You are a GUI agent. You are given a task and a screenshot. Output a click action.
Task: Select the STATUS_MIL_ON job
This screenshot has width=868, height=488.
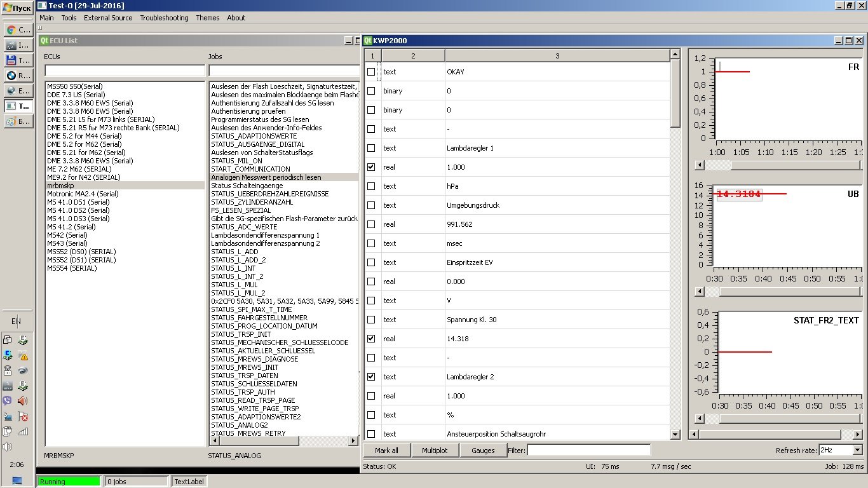[236, 161]
